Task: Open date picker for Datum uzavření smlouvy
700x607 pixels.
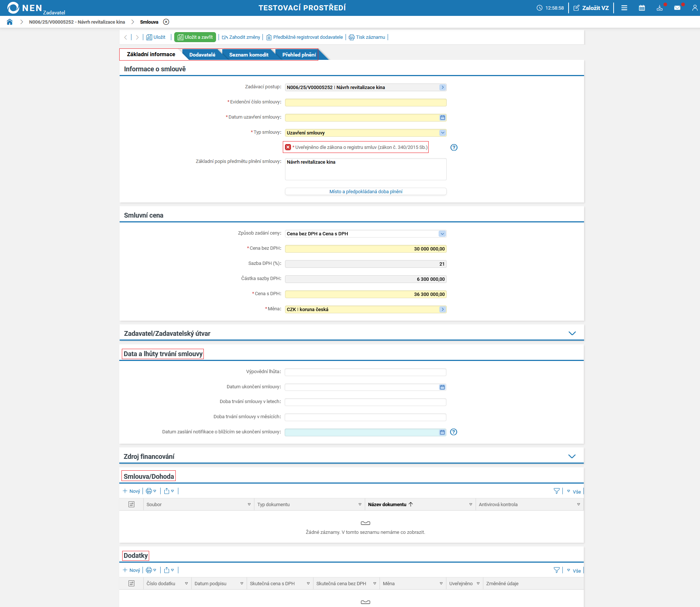Action: pyautogui.click(x=442, y=117)
